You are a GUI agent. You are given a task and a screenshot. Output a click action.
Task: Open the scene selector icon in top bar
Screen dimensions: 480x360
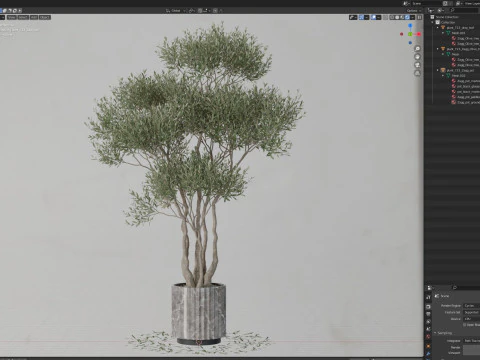[406, 4]
